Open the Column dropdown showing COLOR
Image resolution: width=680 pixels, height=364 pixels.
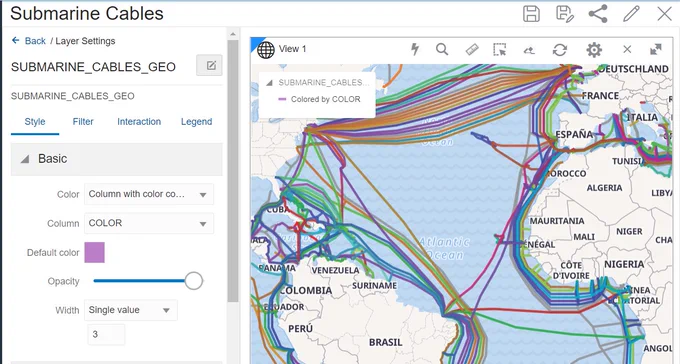(149, 223)
